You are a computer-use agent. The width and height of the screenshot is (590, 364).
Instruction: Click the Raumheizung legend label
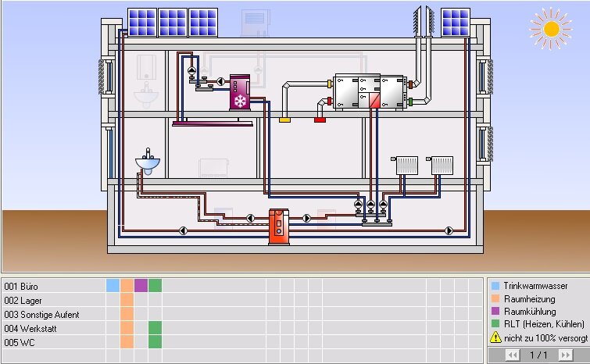click(x=529, y=299)
